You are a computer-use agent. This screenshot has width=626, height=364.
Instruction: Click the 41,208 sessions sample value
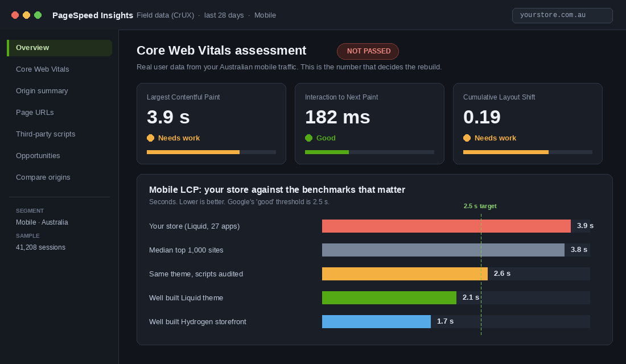click(41, 247)
